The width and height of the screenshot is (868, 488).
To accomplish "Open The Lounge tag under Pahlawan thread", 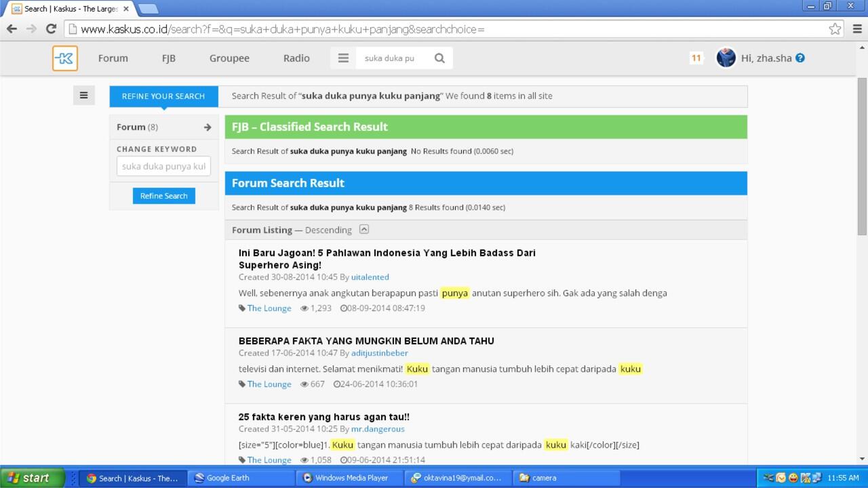I will tap(269, 308).
